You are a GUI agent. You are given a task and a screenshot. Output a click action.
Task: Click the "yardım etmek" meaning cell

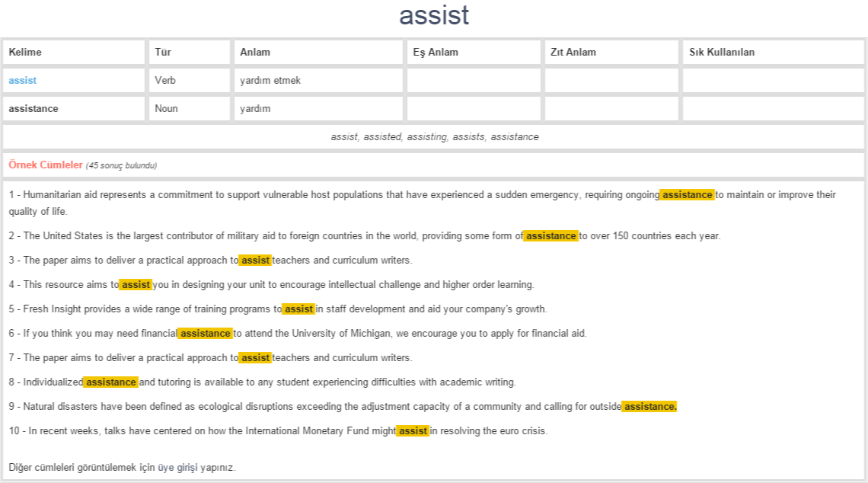pos(270,80)
